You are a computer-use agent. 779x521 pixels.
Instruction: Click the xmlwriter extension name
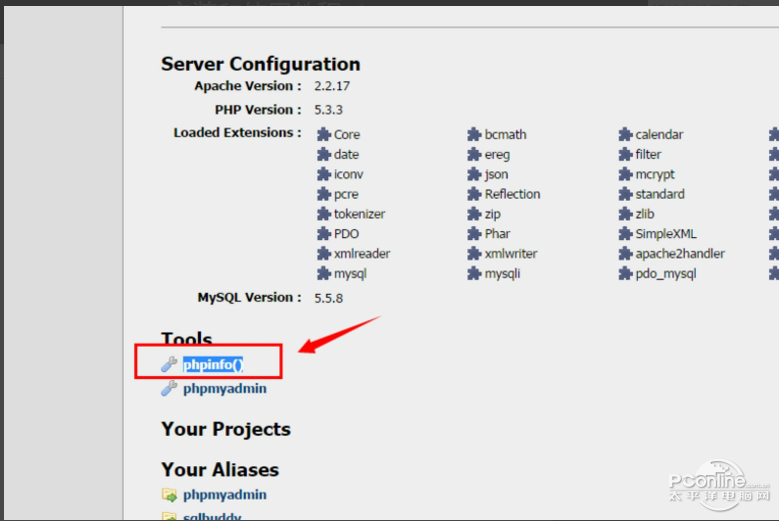511,254
